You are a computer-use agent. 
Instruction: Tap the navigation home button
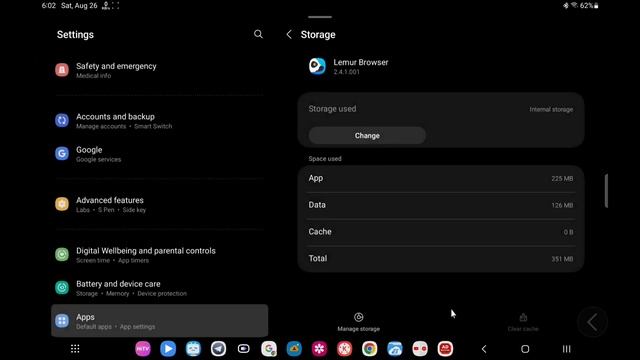pos(525,349)
